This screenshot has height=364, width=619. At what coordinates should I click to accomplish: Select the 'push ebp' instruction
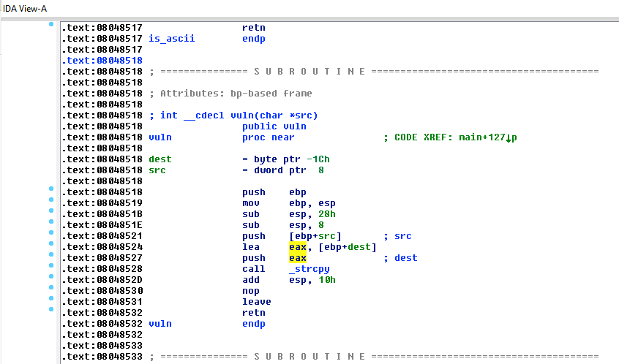coord(274,192)
